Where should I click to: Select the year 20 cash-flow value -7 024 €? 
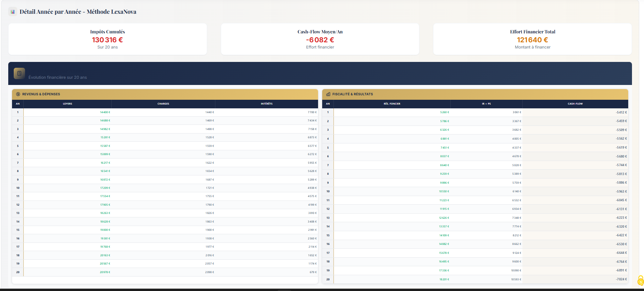pos(621,279)
